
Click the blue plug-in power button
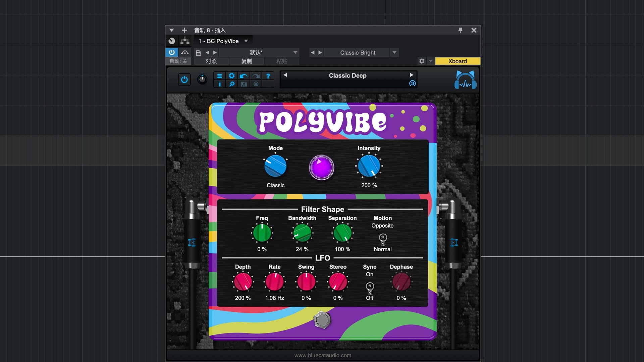coord(184,80)
